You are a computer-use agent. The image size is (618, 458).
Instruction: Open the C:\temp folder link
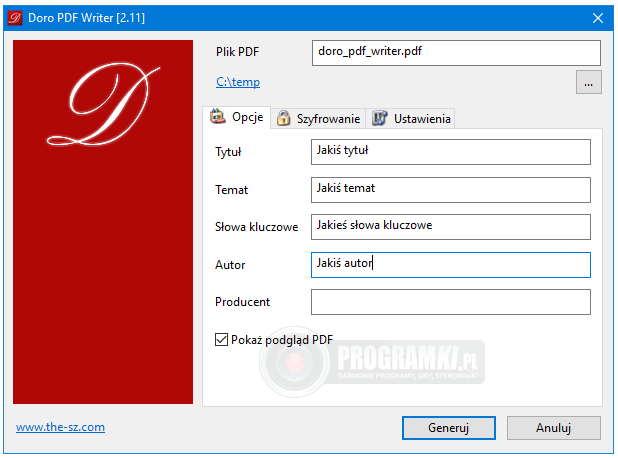(x=238, y=82)
